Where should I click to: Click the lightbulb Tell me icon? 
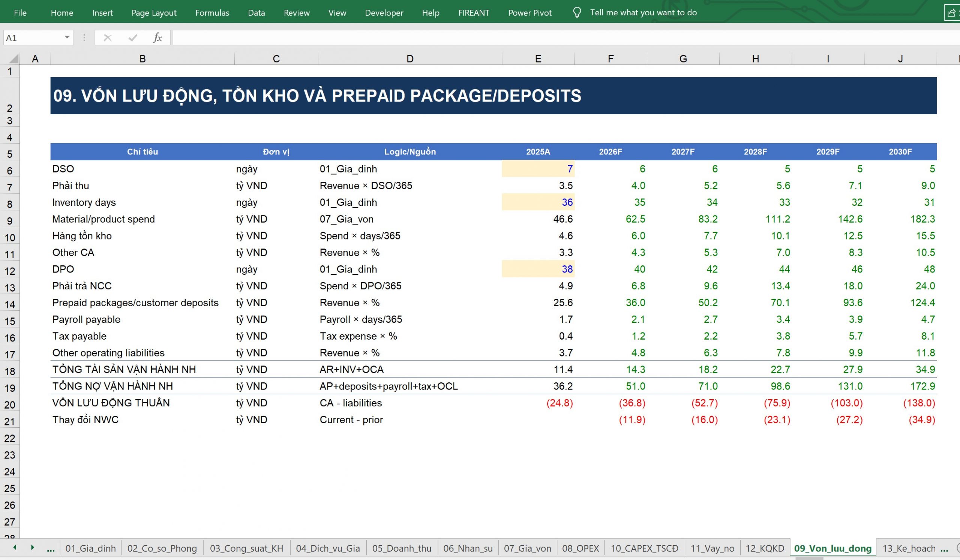(577, 13)
